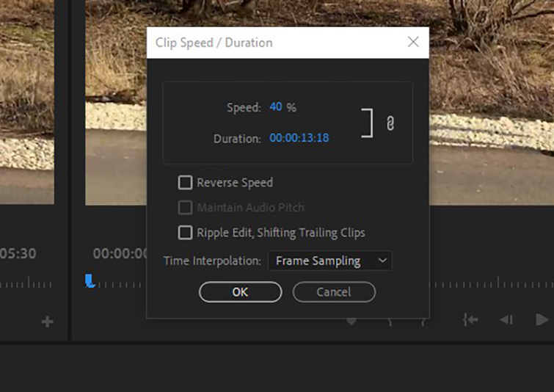
Task: Open the button editor plus icon
Action: 48,322
